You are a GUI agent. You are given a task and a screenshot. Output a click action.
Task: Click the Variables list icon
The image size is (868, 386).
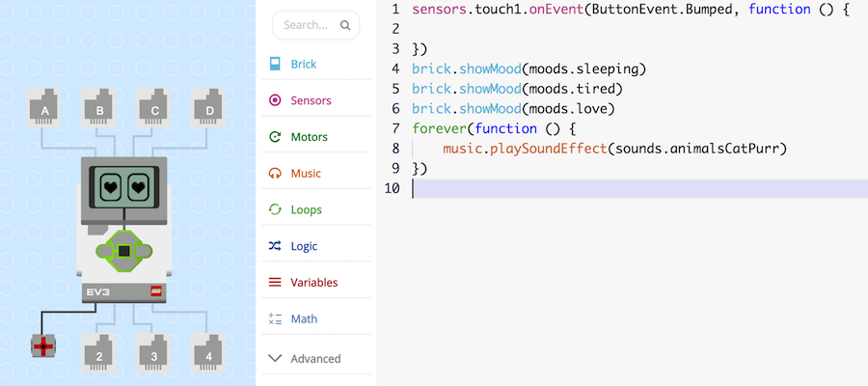275,283
